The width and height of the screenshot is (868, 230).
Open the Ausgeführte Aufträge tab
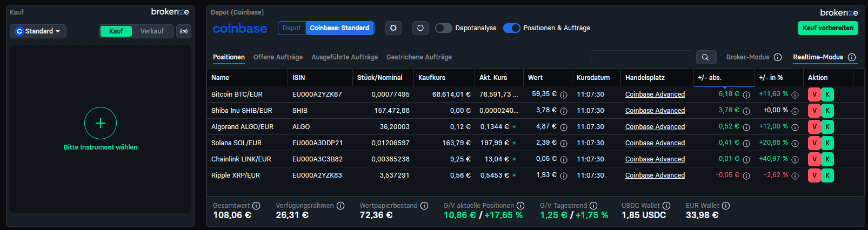point(345,57)
